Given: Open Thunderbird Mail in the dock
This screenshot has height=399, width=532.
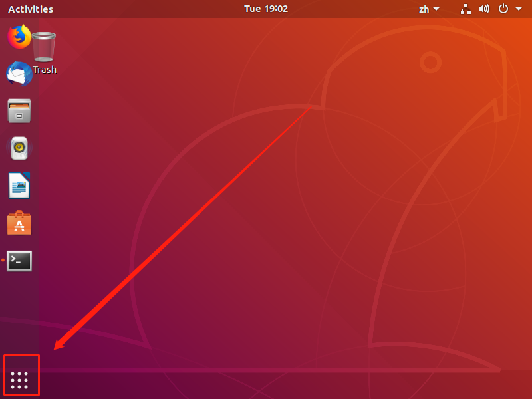Looking at the screenshot, I should click(19, 74).
